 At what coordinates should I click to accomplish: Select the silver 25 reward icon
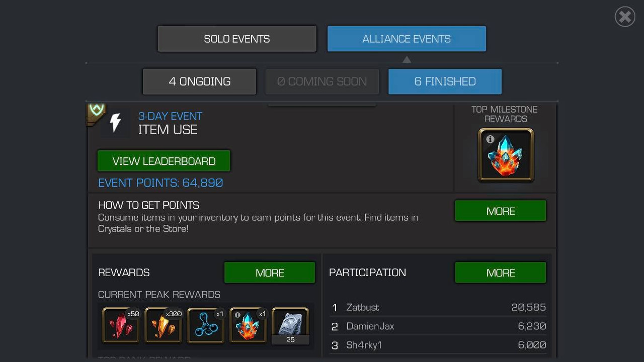pyautogui.click(x=290, y=325)
